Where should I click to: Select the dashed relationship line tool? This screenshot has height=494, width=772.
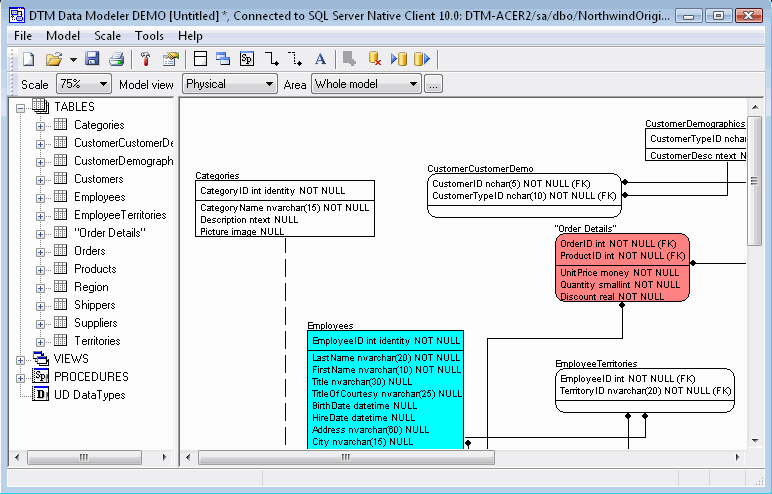pyautogui.click(x=294, y=59)
